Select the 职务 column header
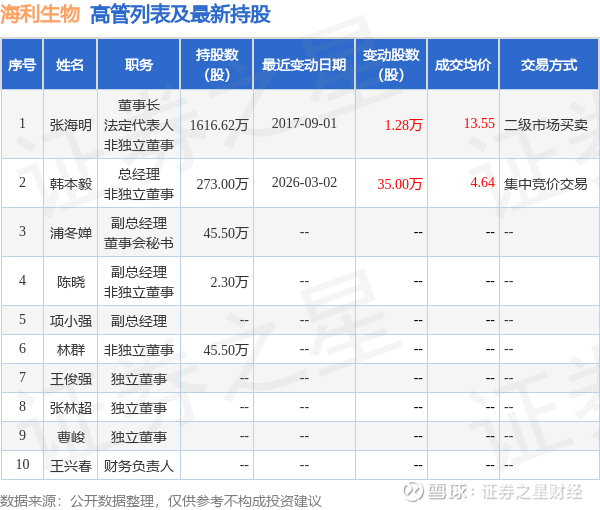600x510 pixels. tap(139, 65)
